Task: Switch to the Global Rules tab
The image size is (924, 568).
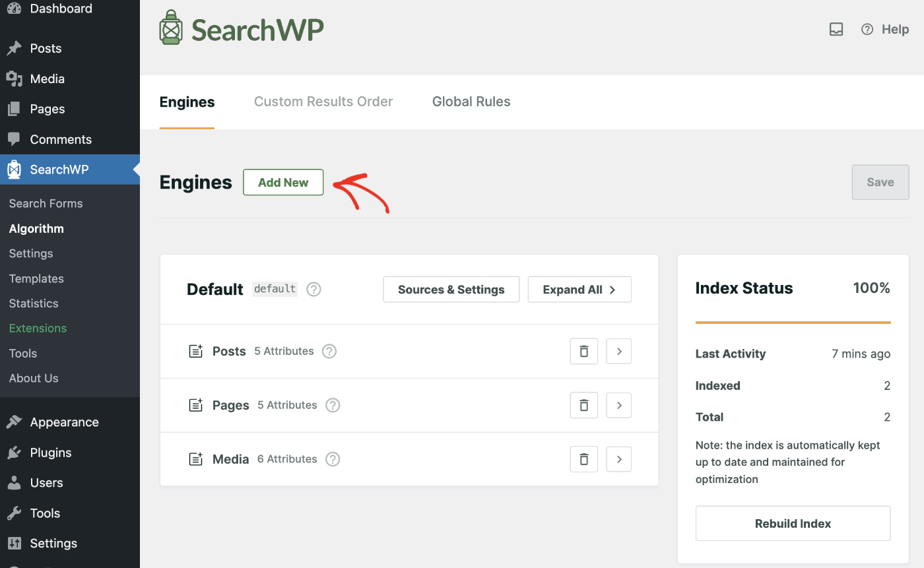Action: coord(471,102)
